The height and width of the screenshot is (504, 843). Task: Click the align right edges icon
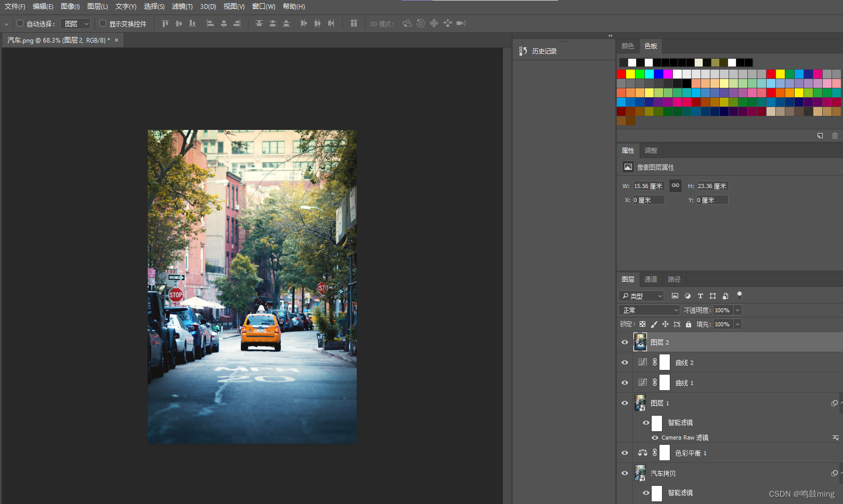click(x=237, y=23)
